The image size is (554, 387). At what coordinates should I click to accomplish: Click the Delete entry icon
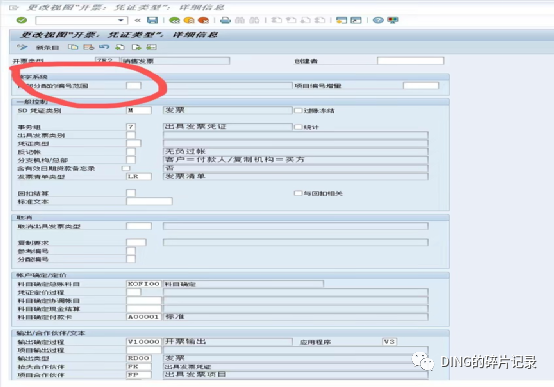coord(89,47)
